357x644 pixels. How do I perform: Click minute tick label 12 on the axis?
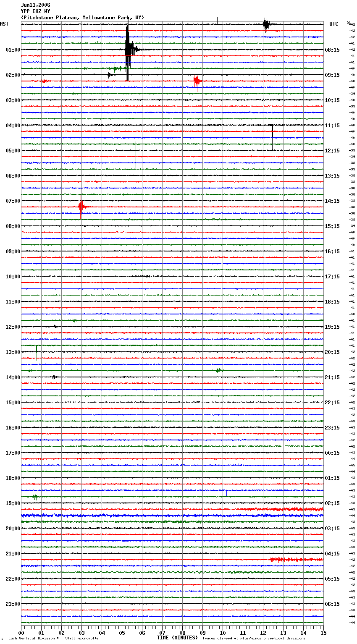click(263, 633)
